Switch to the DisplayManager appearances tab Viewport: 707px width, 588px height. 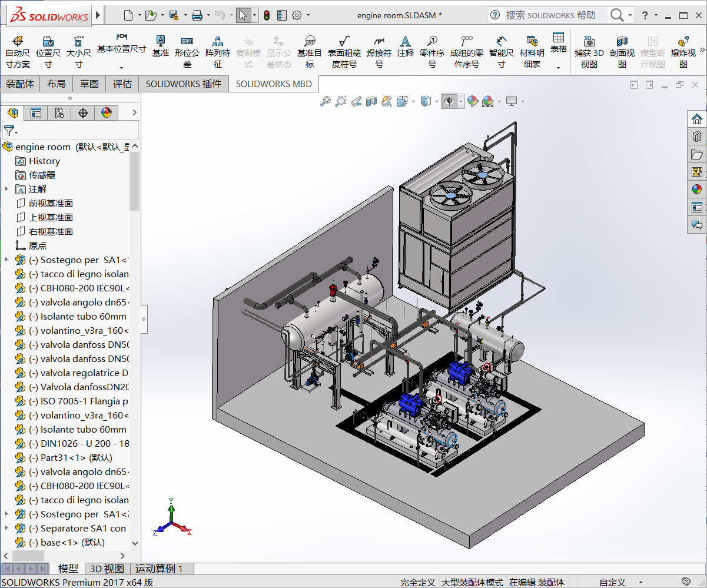(107, 112)
